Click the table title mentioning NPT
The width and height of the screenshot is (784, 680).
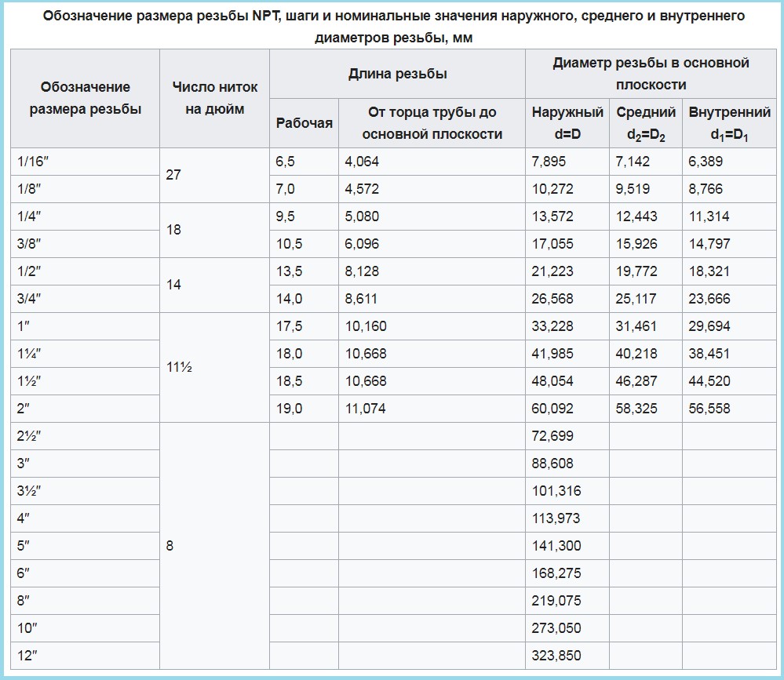click(393, 26)
